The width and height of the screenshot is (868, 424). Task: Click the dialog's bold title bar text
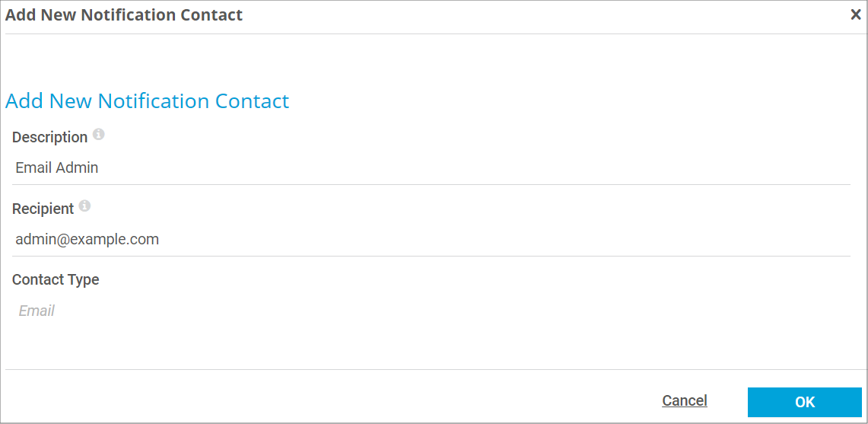click(x=124, y=15)
